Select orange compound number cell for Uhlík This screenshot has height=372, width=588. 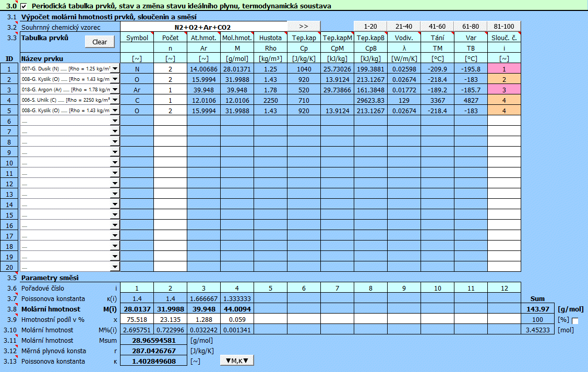(x=504, y=100)
